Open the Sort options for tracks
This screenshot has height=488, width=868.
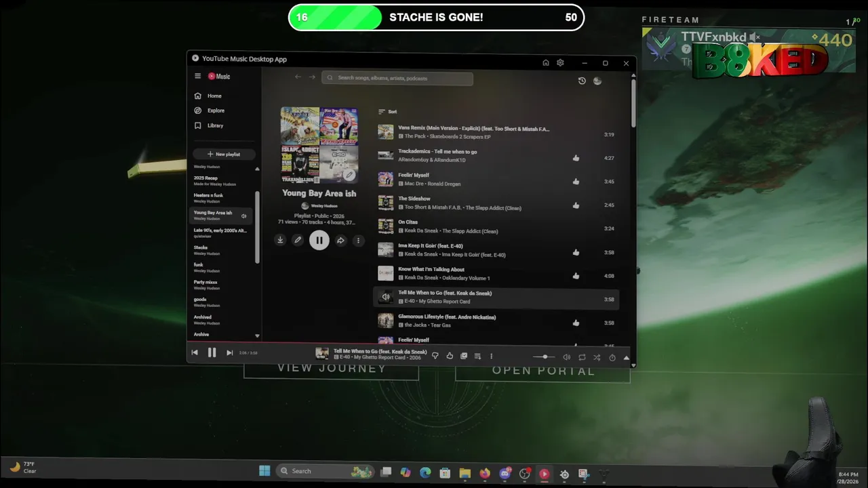point(387,111)
